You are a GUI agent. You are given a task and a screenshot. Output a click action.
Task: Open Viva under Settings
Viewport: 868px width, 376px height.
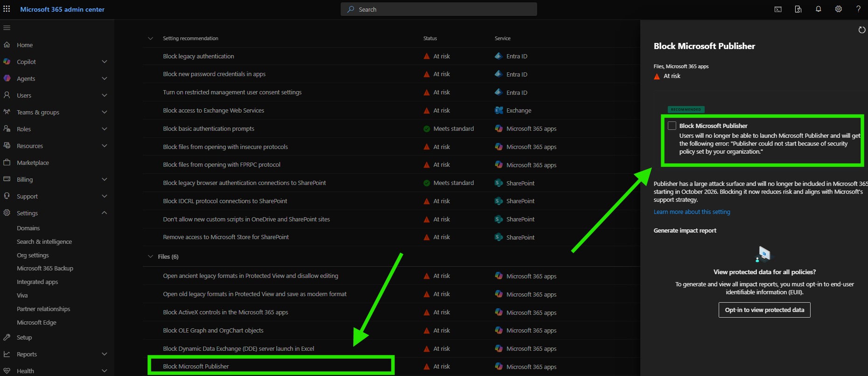(22, 296)
